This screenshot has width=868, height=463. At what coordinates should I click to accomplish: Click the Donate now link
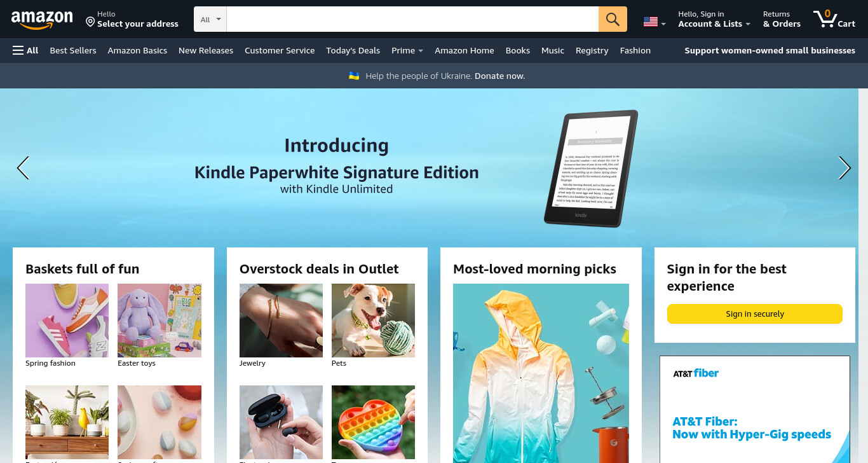[x=499, y=76]
